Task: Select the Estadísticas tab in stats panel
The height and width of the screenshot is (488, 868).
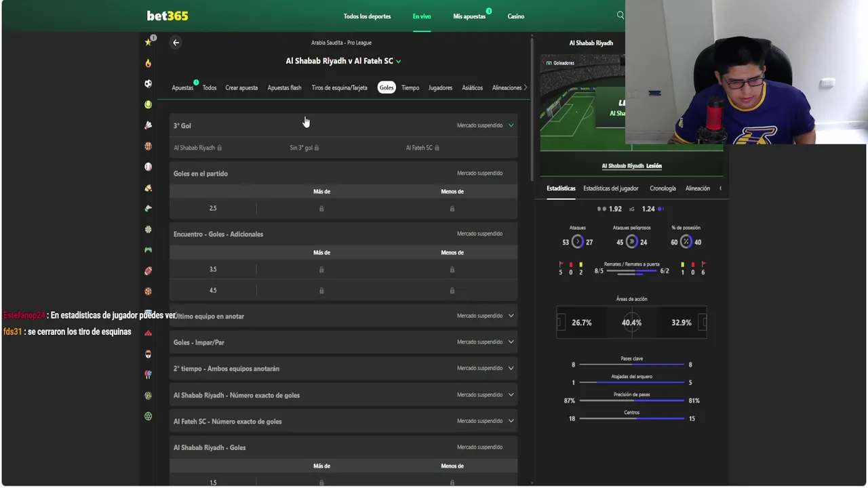Action: pos(561,188)
